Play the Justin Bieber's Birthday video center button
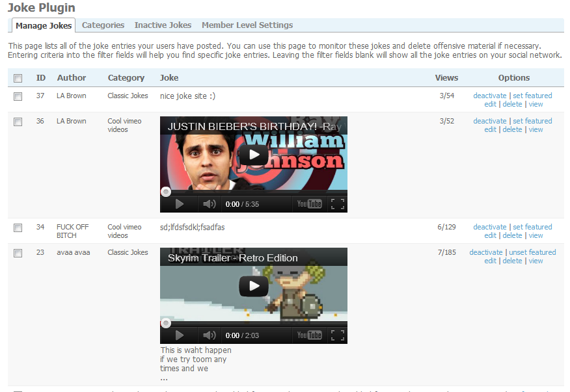Screen dimensions: 570x392 pos(254,155)
